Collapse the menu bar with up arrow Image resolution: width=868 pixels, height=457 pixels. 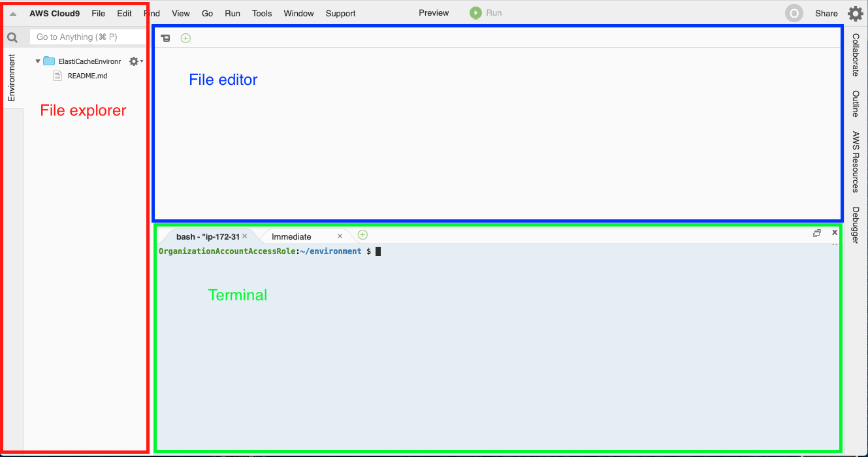click(13, 14)
